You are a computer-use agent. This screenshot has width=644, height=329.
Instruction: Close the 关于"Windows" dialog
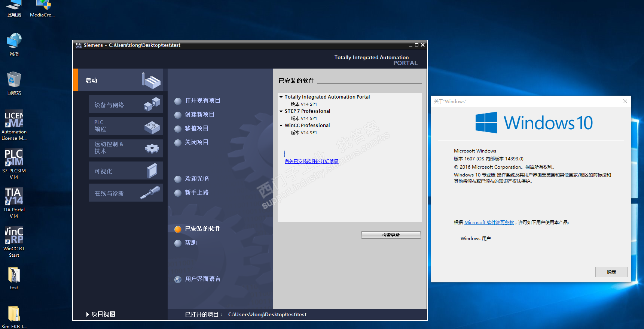(625, 101)
